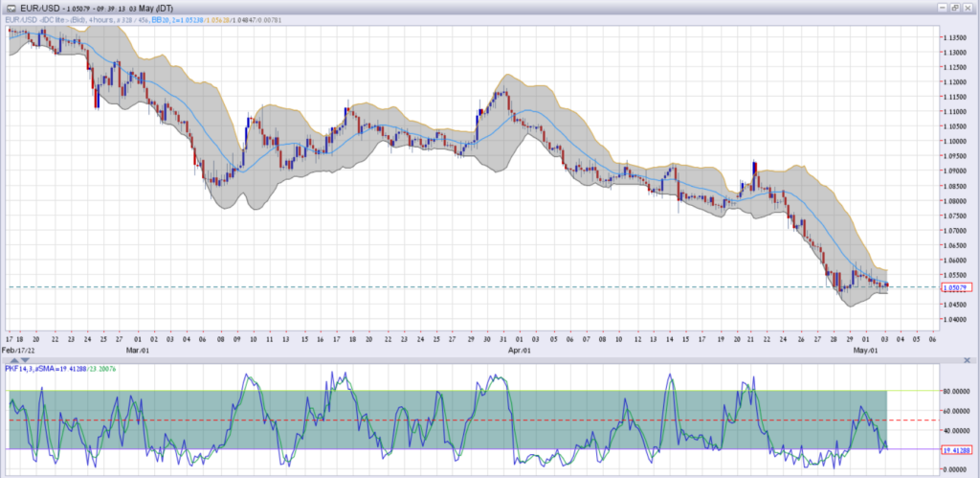Click the Mar/01 date marker on time axis

pos(141,351)
